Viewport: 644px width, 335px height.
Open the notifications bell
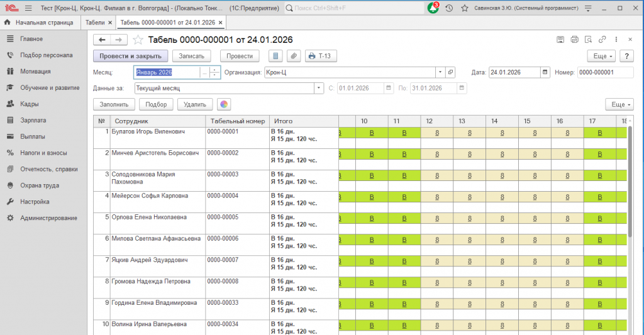[x=433, y=8]
